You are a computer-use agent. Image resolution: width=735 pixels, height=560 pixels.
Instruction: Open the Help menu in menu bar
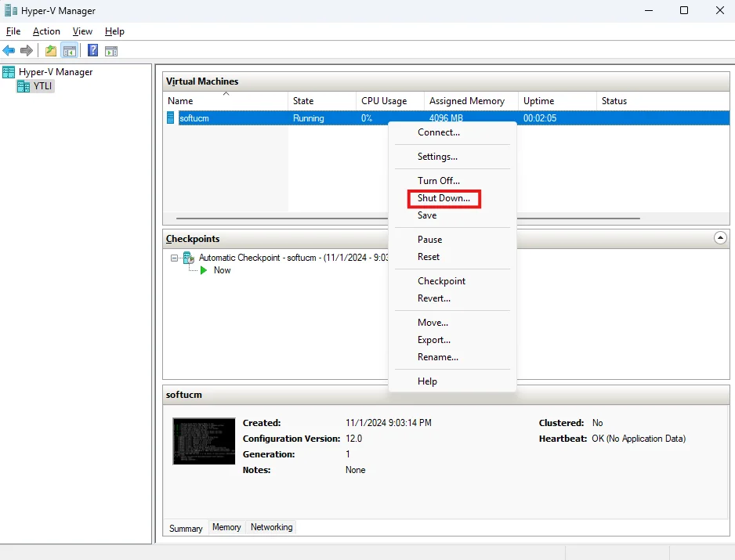coord(114,31)
